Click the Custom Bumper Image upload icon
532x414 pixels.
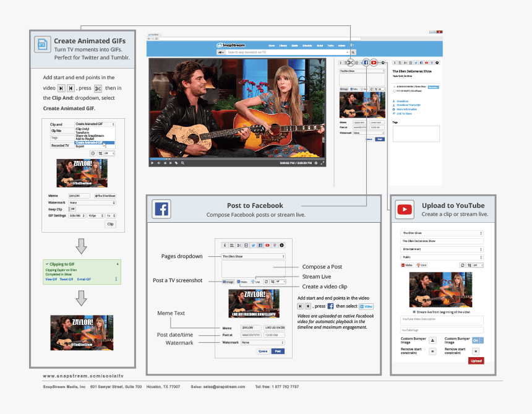[432, 340]
